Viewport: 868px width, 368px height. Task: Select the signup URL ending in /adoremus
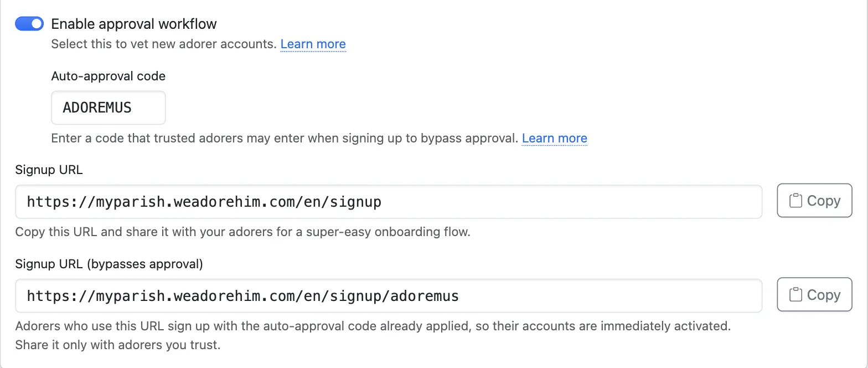pyautogui.click(x=389, y=296)
